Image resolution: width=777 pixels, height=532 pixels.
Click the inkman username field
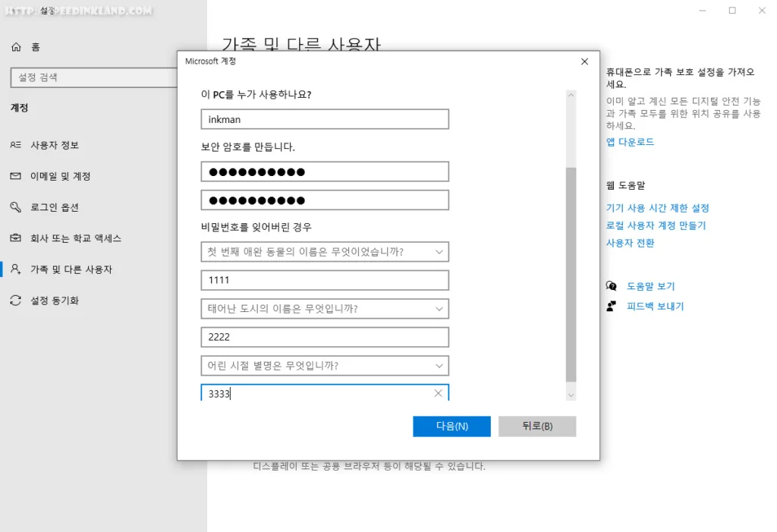click(325, 119)
